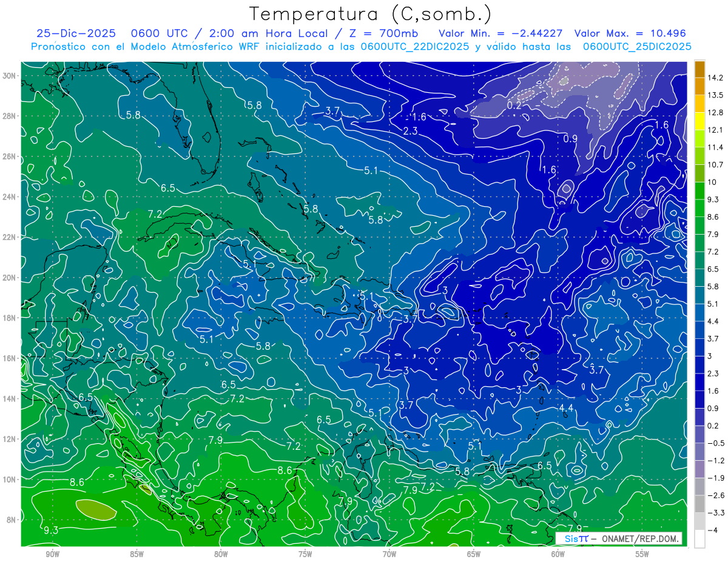Click the "28N" latitude axis label
This screenshot has width=728, height=562.
pyautogui.click(x=10, y=116)
